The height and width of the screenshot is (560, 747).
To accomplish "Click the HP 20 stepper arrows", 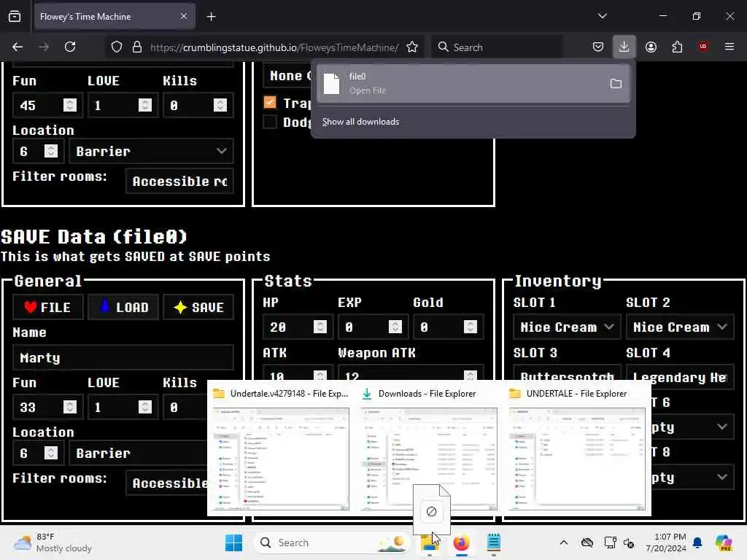I will (320, 326).
